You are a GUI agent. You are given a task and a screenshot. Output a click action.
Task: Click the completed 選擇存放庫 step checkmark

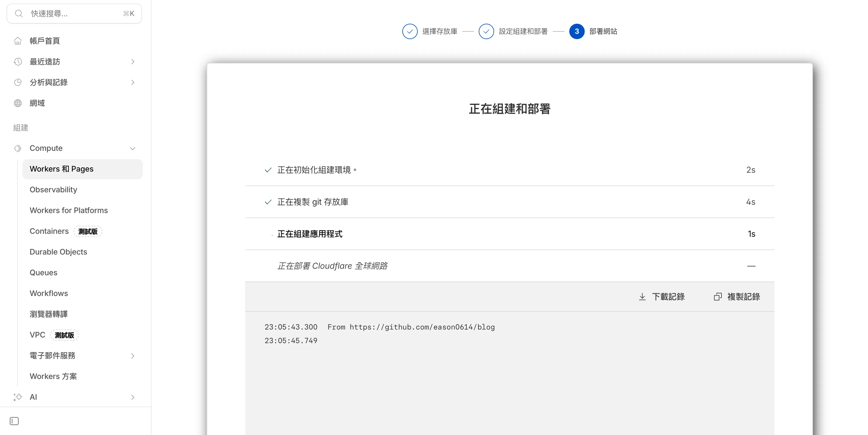(410, 31)
